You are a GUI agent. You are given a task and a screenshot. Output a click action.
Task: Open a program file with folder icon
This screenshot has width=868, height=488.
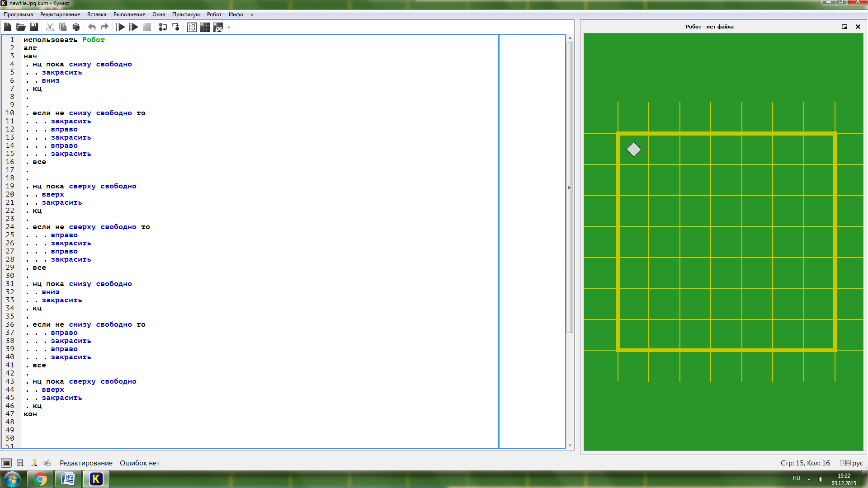pos(21,27)
